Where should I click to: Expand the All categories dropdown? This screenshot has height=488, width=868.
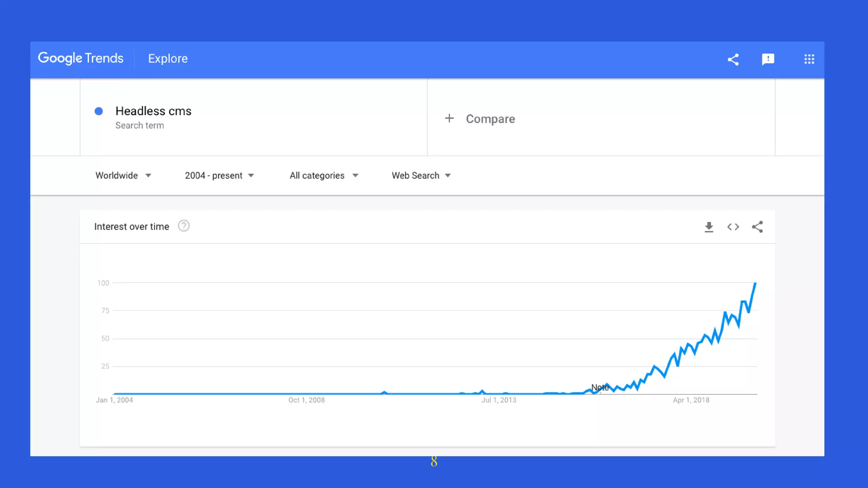coord(324,175)
